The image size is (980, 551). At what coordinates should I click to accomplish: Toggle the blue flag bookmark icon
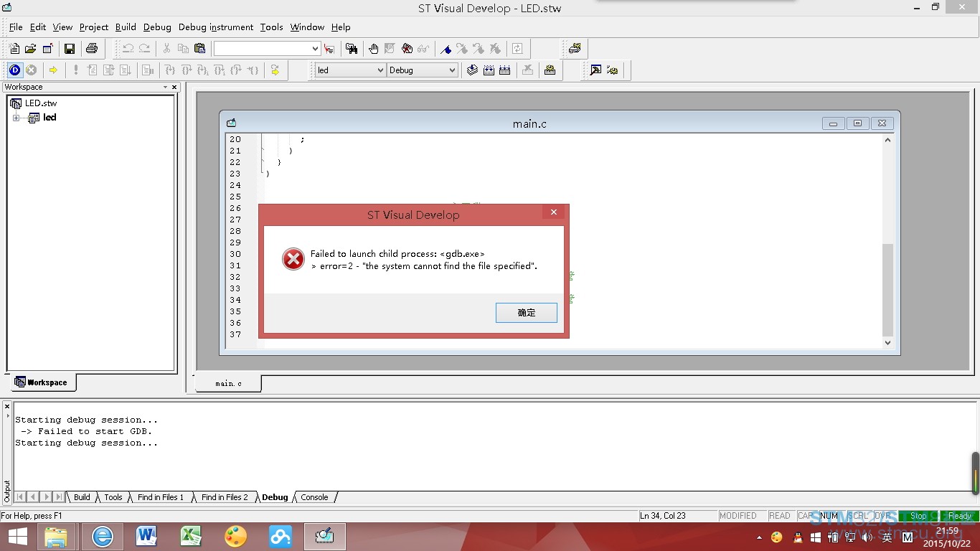pyautogui.click(x=446, y=49)
